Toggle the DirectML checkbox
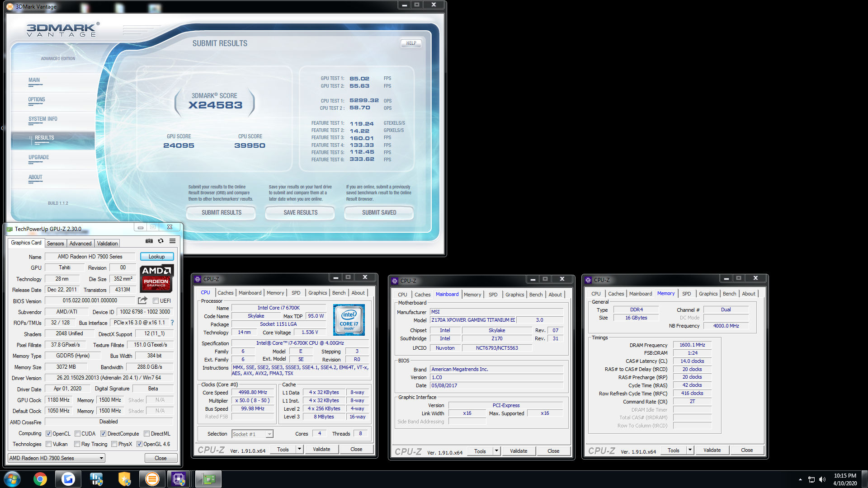 [146, 434]
